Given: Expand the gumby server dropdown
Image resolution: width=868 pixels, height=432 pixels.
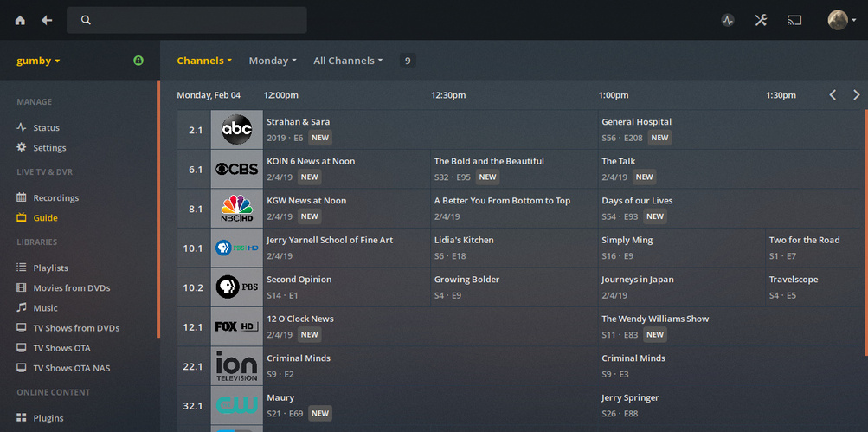Looking at the screenshot, I should point(38,61).
